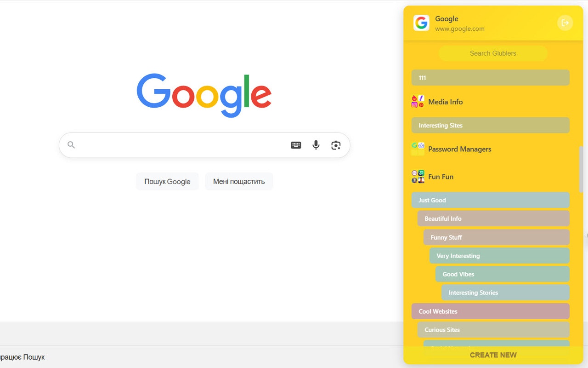Expand the Media Info glubler group
Image resolution: width=588 pixels, height=368 pixels.
[446, 102]
